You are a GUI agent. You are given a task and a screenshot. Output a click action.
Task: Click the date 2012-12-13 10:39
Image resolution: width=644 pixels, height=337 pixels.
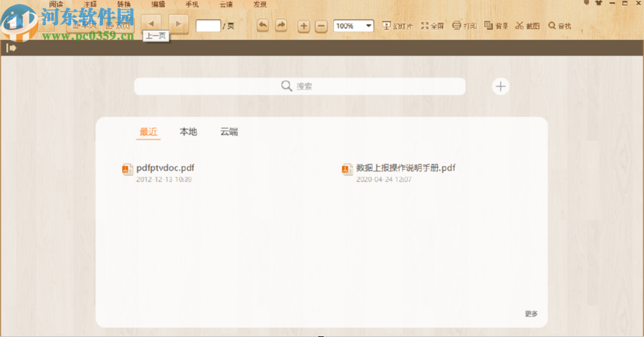coord(164,179)
